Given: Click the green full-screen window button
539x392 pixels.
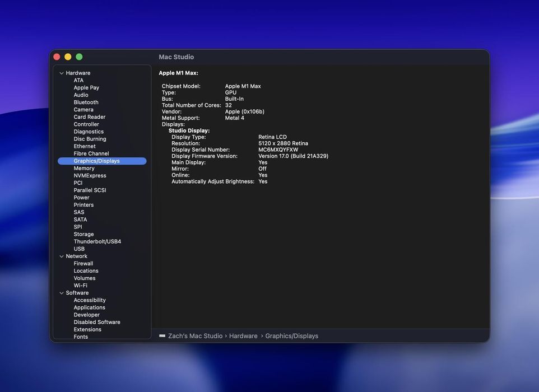Looking at the screenshot, I should pos(79,57).
